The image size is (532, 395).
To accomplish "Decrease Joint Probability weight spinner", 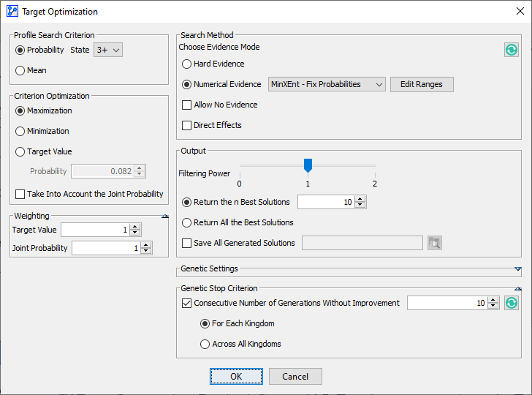I will [x=146, y=251].
